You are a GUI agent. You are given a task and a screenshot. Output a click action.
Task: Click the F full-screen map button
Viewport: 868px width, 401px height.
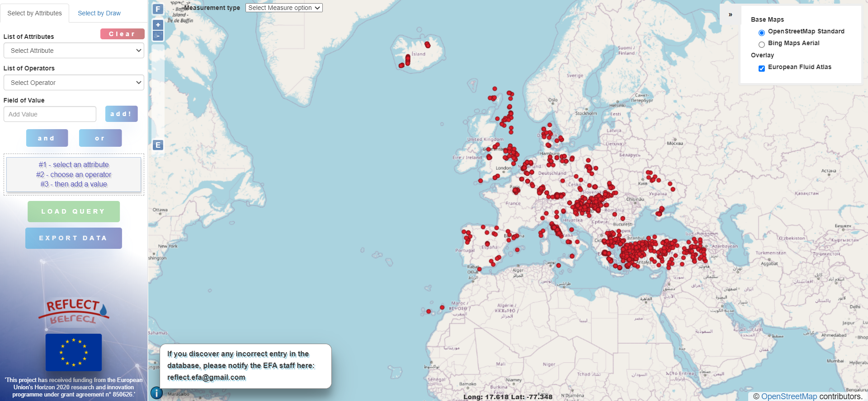158,9
